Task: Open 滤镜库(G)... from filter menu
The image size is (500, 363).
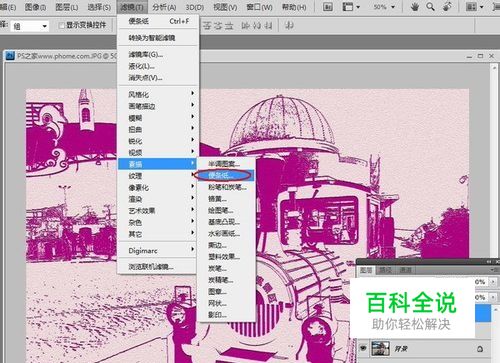Action: 158,54
